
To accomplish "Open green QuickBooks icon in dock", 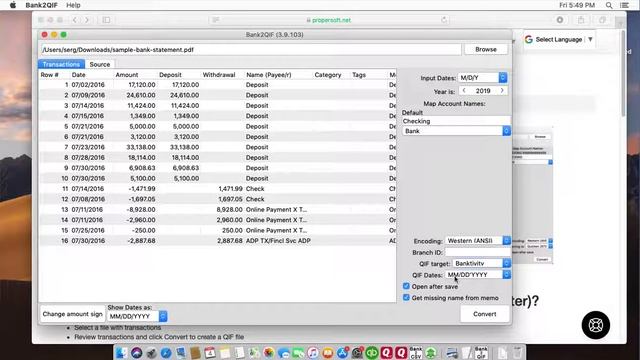I will click(x=371, y=352).
